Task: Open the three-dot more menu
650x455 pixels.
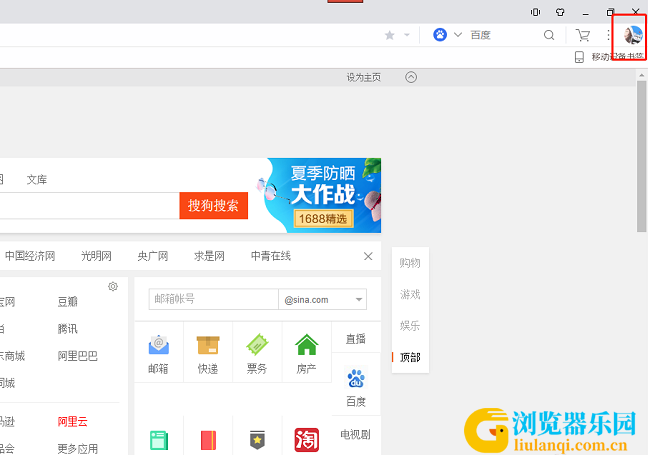Action: pyautogui.click(x=608, y=35)
